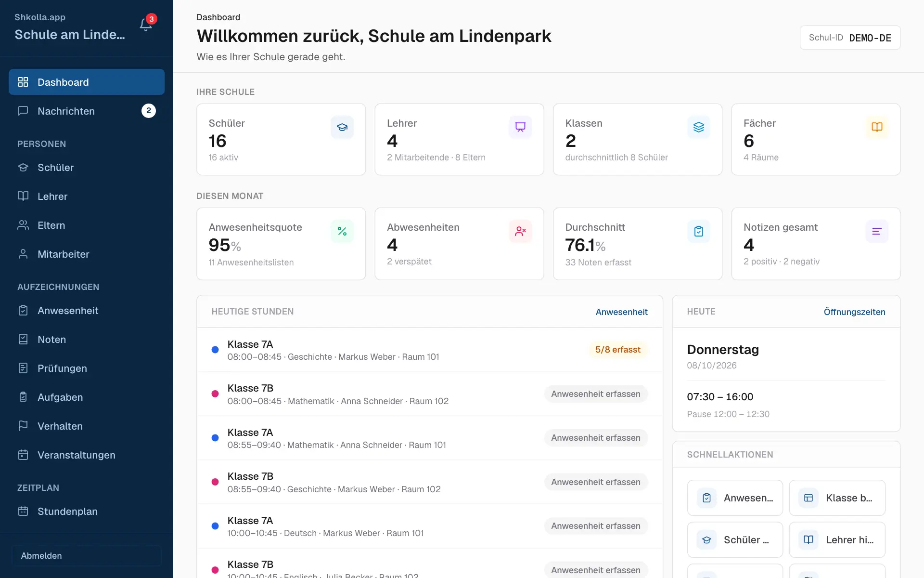Screen dimensions: 924x578
Task: Click the Verhalten flag icon in sidebar
Action: (x=23, y=426)
